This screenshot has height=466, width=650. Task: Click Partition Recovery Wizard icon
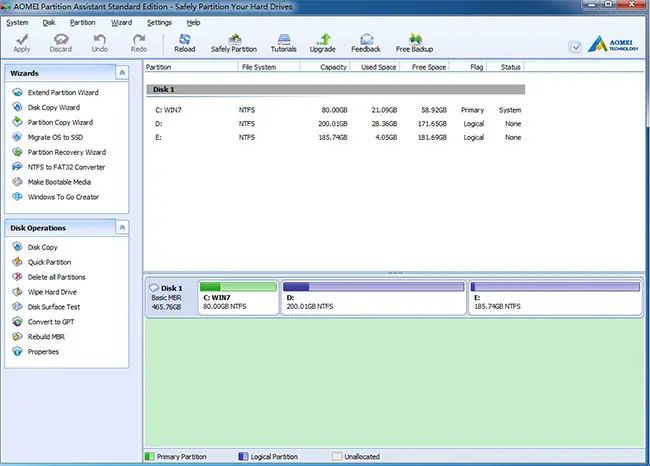click(x=17, y=152)
